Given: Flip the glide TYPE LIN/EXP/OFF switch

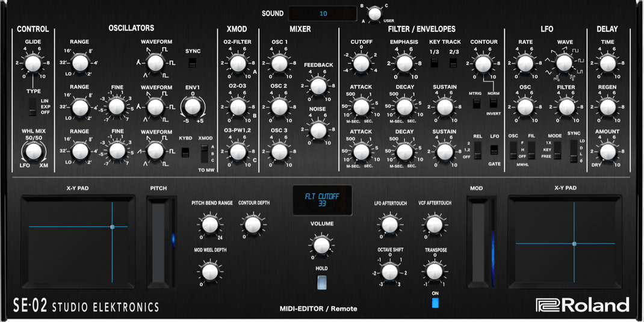Looking at the screenshot, I should (x=33, y=107).
